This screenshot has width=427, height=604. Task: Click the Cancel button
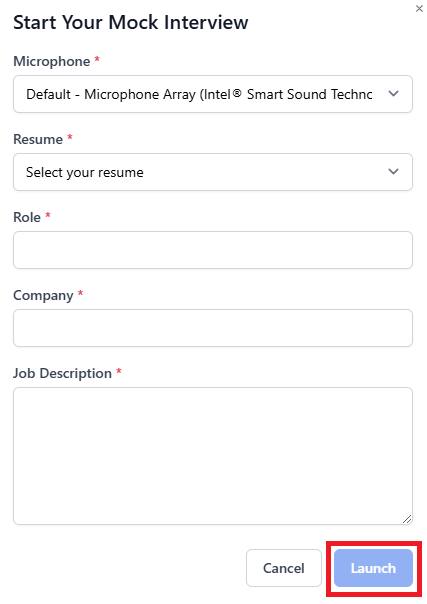tap(284, 568)
